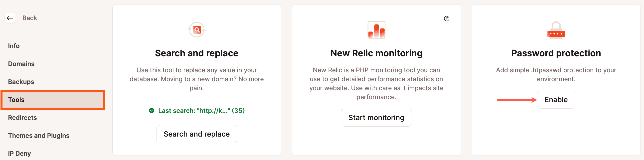The image size is (644, 160).
Task: Go to the Domains section
Action: tap(21, 64)
